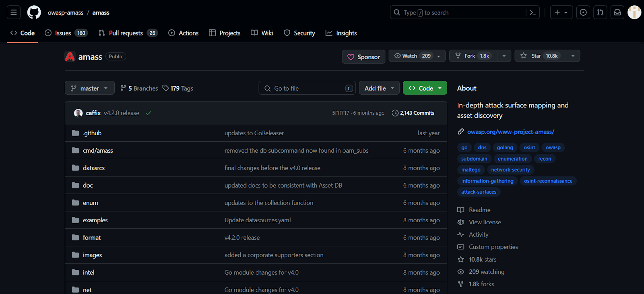
Task: Open the images folder icon
Action: tap(75, 255)
